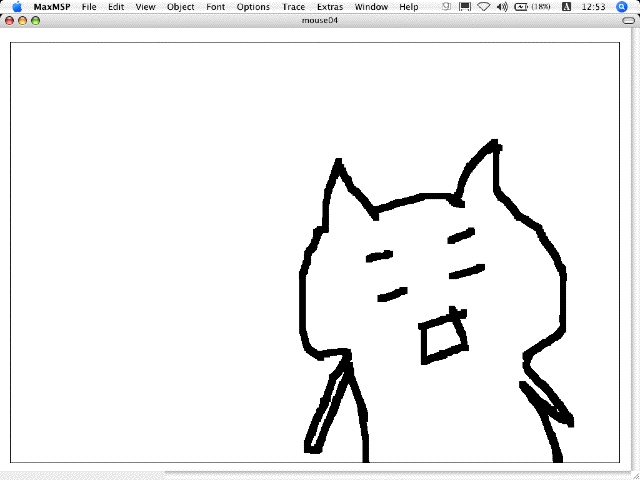Click the Wi-Fi status icon
The width and height of the screenshot is (640, 480).
[483, 7]
